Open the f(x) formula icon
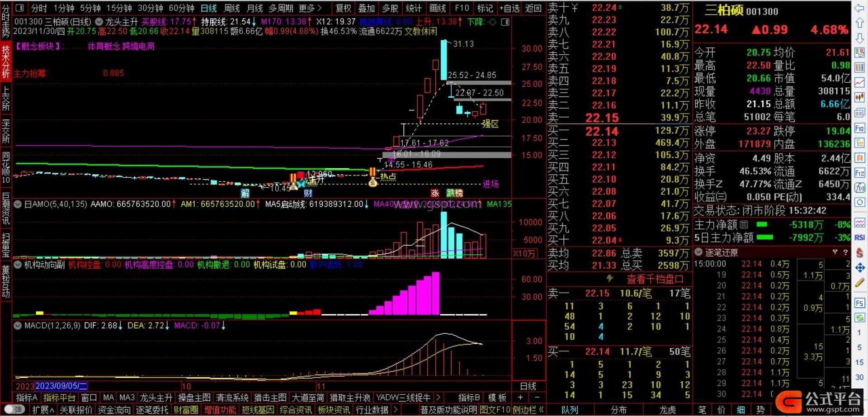This screenshot has width=868, height=417. (x=859, y=187)
